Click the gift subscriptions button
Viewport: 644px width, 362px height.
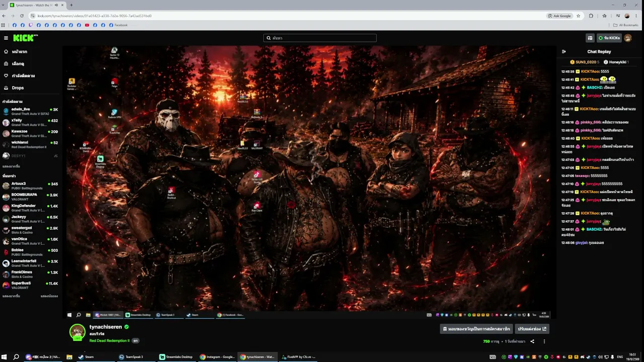pos(476,329)
